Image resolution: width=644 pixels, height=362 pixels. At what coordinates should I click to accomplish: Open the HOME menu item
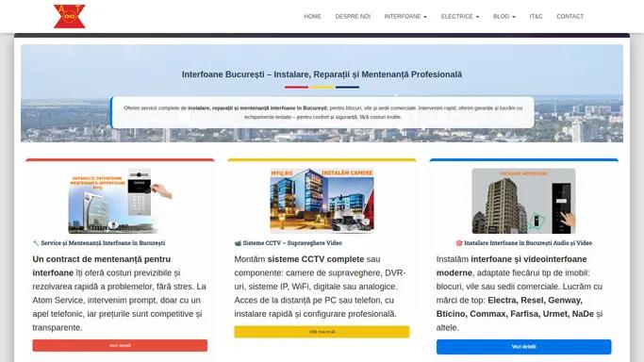coord(312,16)
